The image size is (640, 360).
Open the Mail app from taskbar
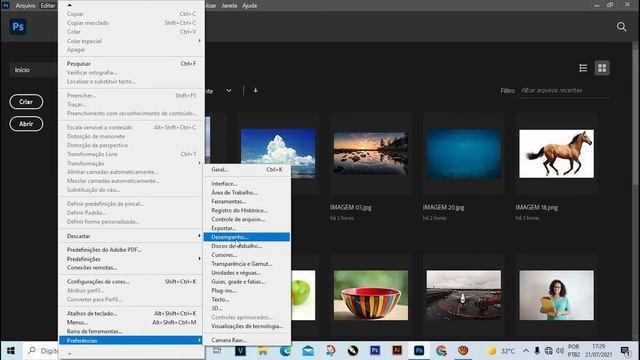[x=308, y=351]
